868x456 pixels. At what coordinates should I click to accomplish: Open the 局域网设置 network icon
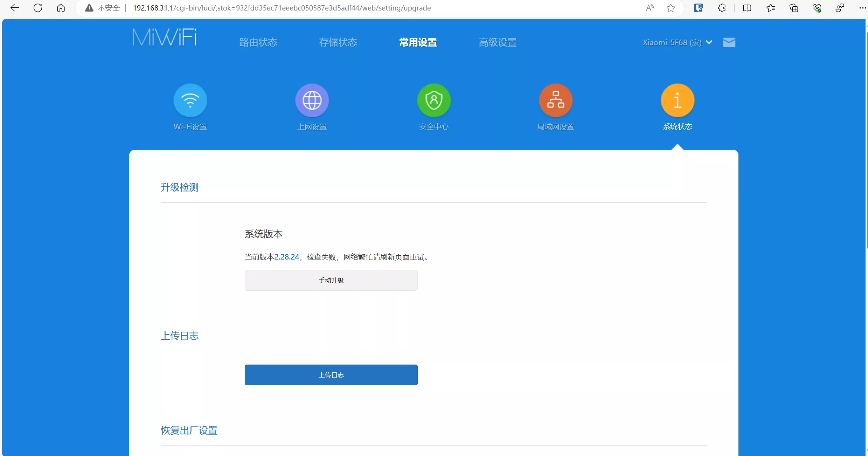click(x=556, y=101)
